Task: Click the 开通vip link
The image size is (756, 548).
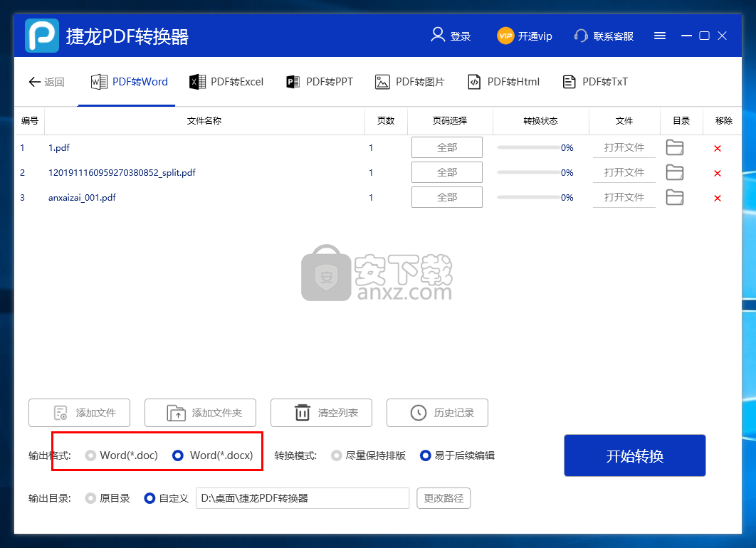Action: 535,36
